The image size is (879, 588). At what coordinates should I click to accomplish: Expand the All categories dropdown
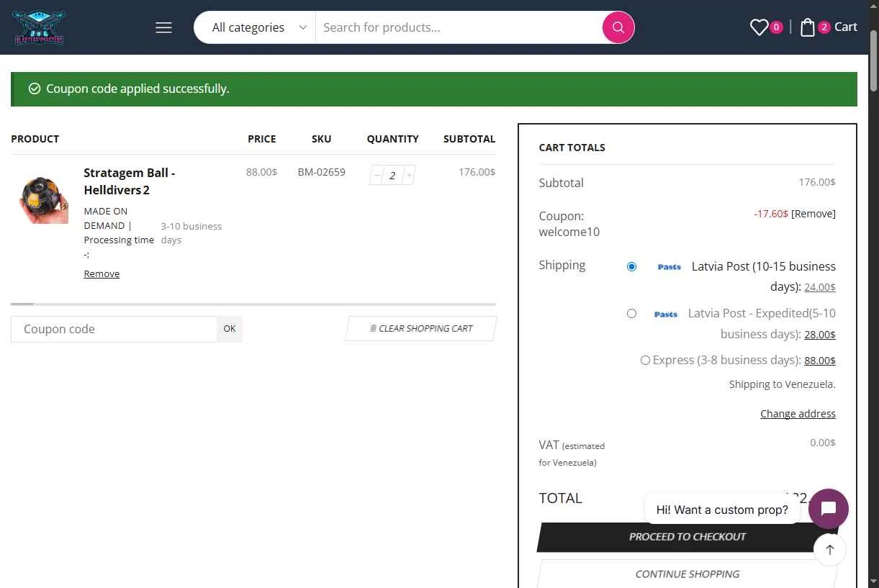pyautogui.click(x=259, y=27)
